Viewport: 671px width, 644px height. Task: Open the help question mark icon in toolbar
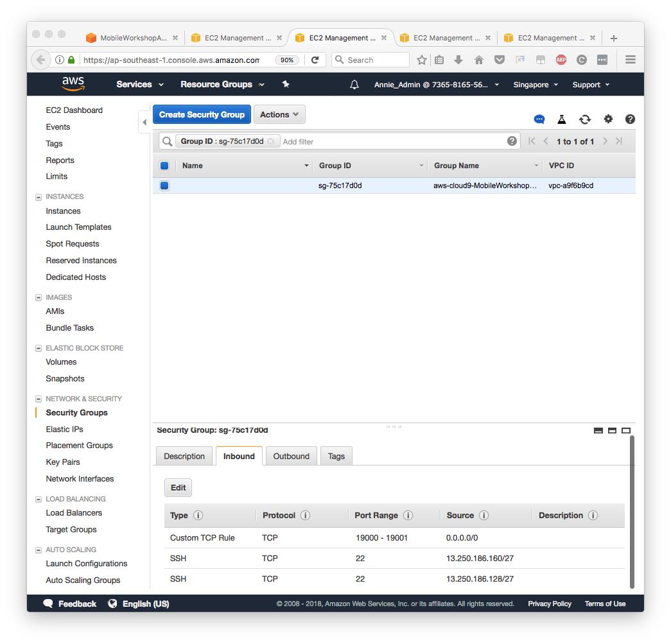pos(630,119)
